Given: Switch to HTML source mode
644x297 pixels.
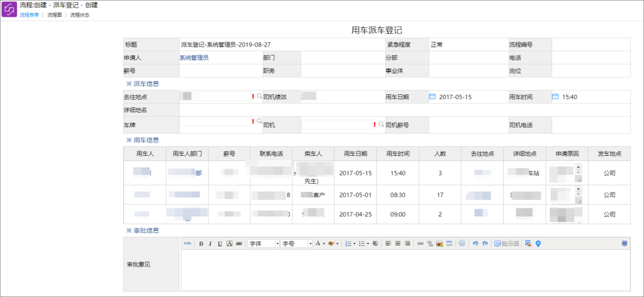Looking at the screenshot, I should pyautogui.click(x=188, y=243).
